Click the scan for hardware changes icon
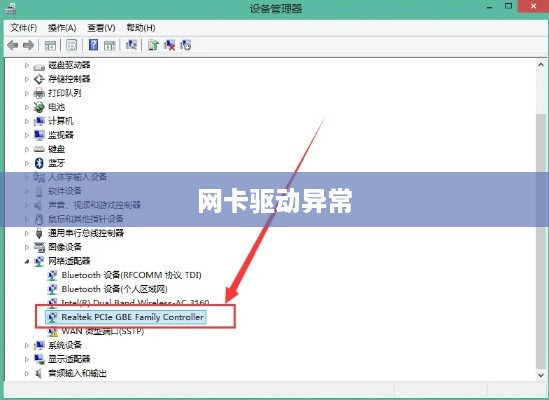Viewport: 549px width, 400px height. point(131,45)
